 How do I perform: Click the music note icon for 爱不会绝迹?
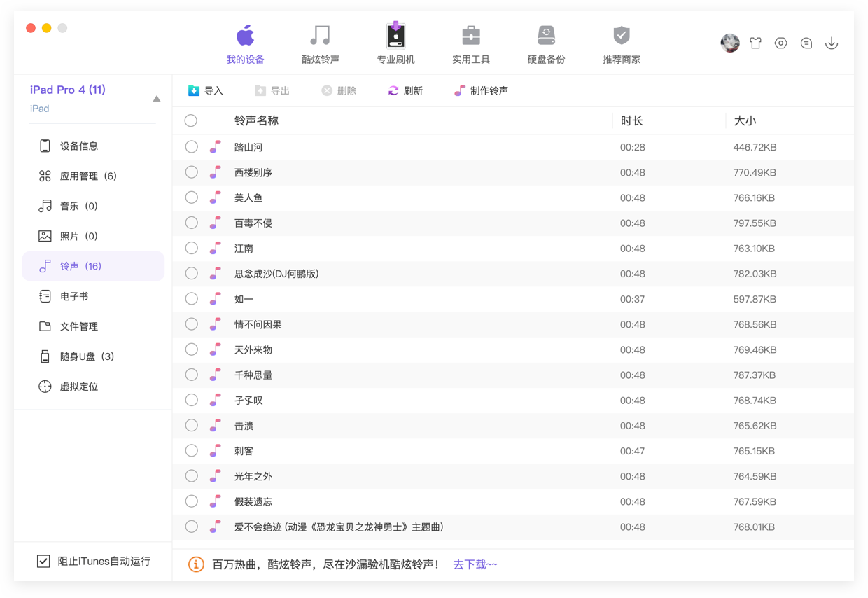click(x=216, y=527)
